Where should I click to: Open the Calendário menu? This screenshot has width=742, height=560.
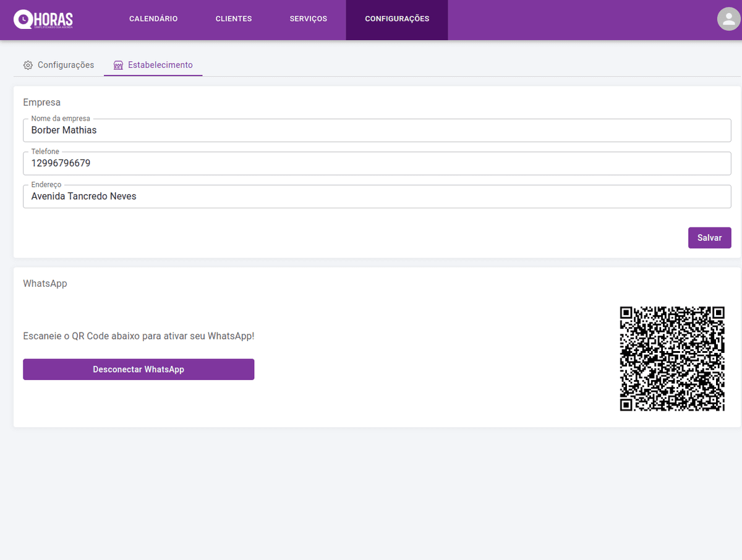click(x=153, y=19)
